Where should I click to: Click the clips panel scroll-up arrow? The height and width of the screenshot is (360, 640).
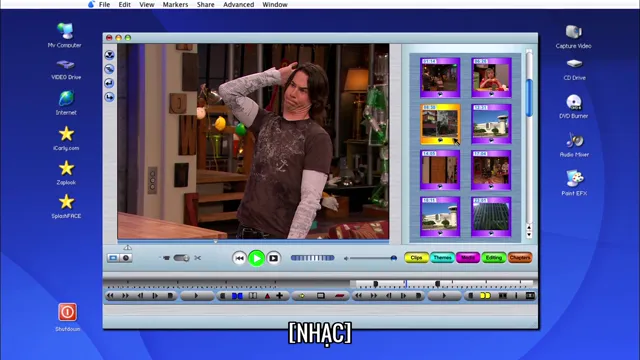(529, 227)
